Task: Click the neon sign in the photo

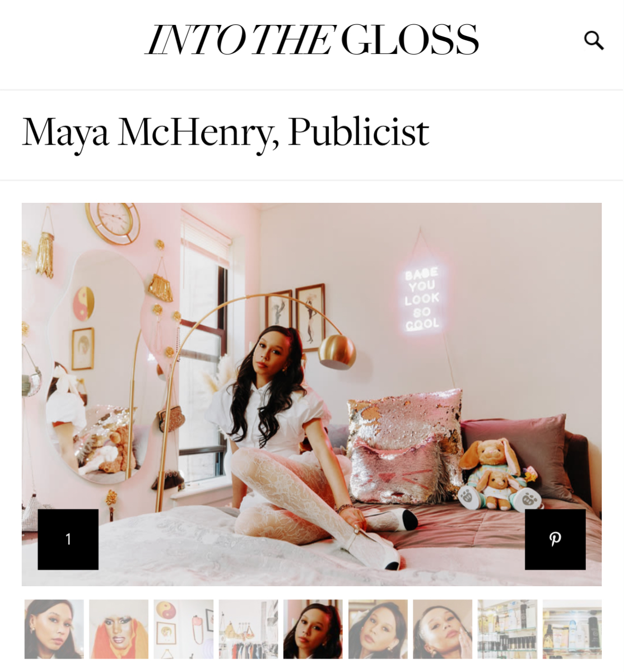Action: (x=422, y=298)
